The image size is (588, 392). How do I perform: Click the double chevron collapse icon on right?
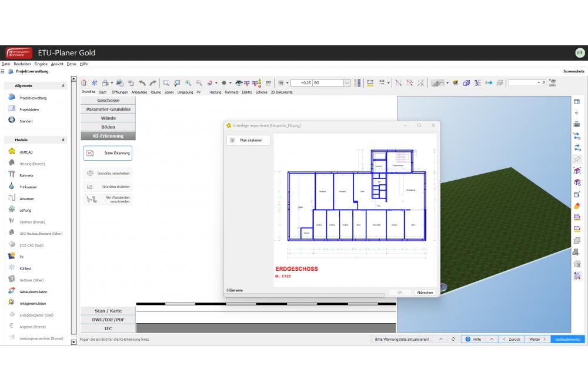[577, 112]
